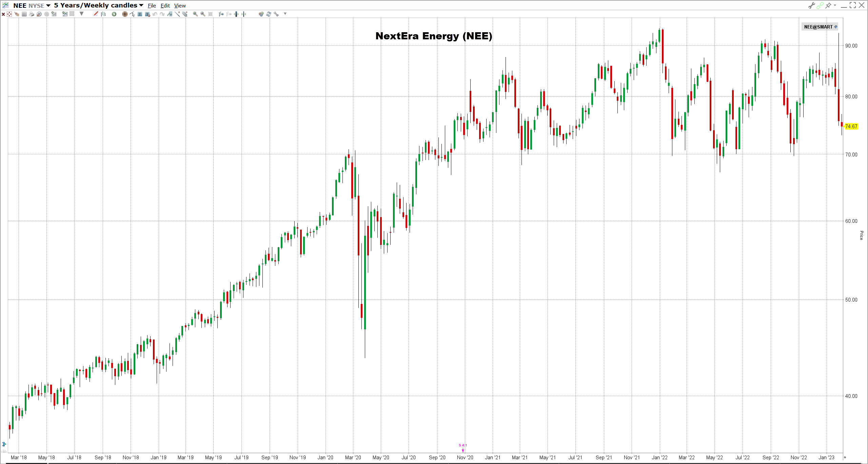Click the add text annotation icon
868x464 pixels.
point(140,14)
